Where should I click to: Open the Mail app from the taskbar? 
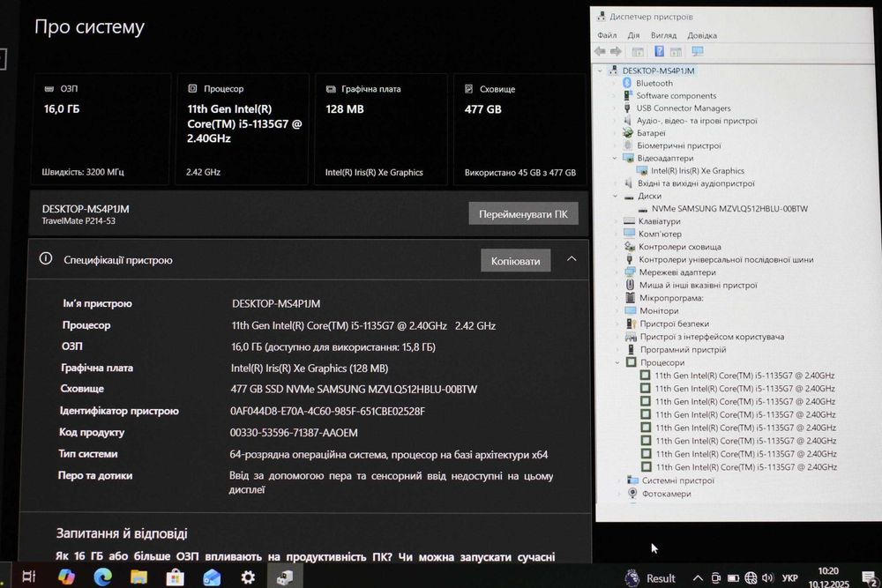(212, 577)
